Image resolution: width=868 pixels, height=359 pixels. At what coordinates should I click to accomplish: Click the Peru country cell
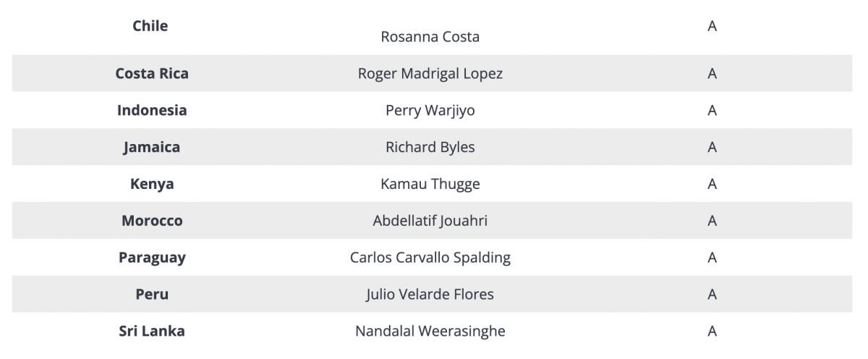(x=152, y=295)
